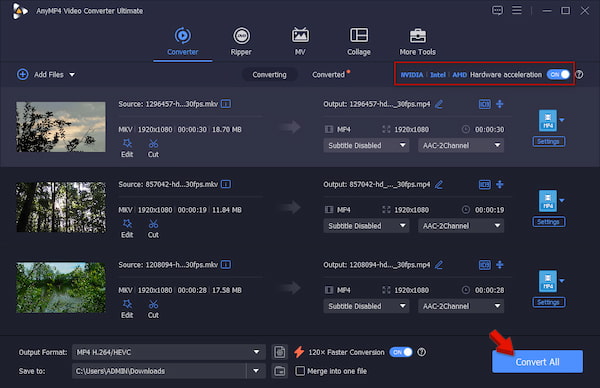Expand the Add Files dropdown arrow
This screenshot has height=388, width=600.
(72, 75)
